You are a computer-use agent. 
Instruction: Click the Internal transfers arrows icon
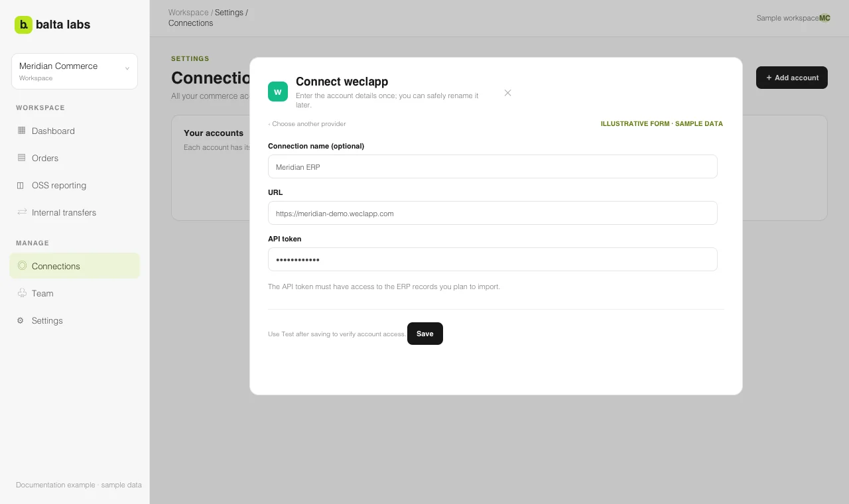(21, 212)
